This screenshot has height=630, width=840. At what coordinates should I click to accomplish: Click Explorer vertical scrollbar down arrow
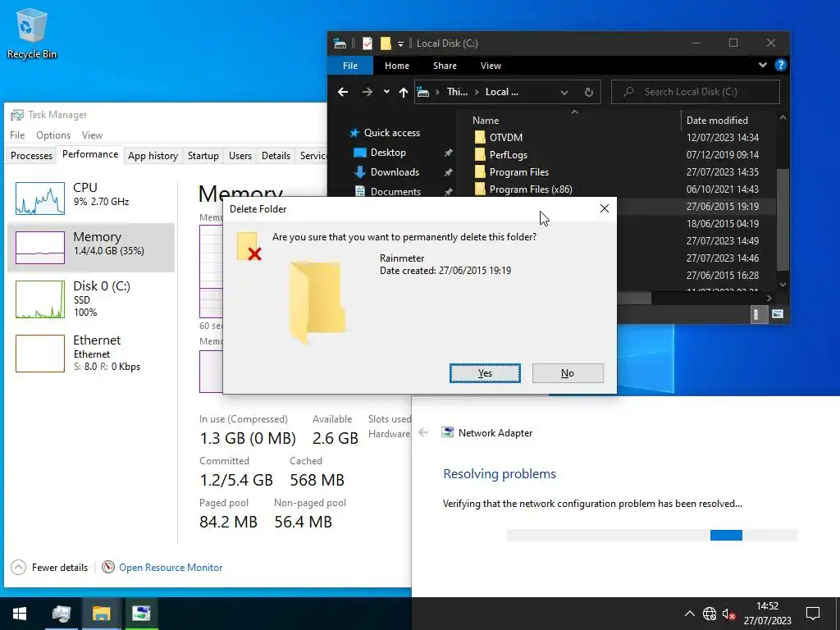[x=783, y=285]
